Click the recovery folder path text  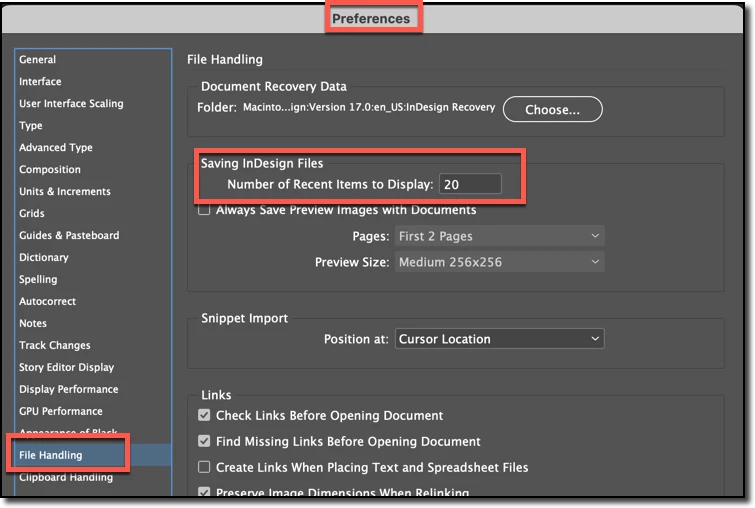click(x=369, y=107)
